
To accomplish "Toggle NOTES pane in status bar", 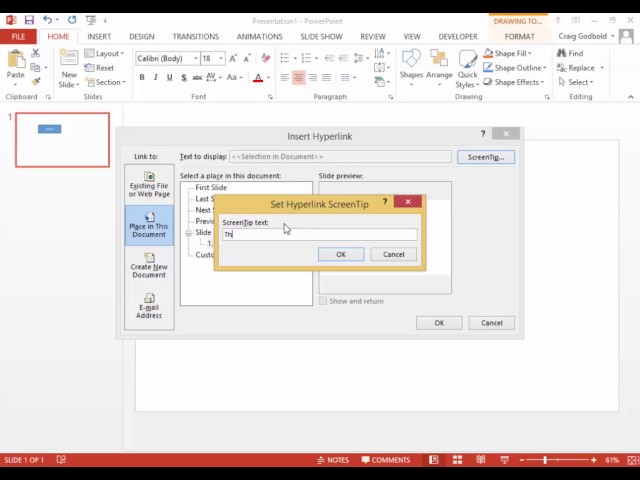I will pyautogui.click(x=333, y=460).
